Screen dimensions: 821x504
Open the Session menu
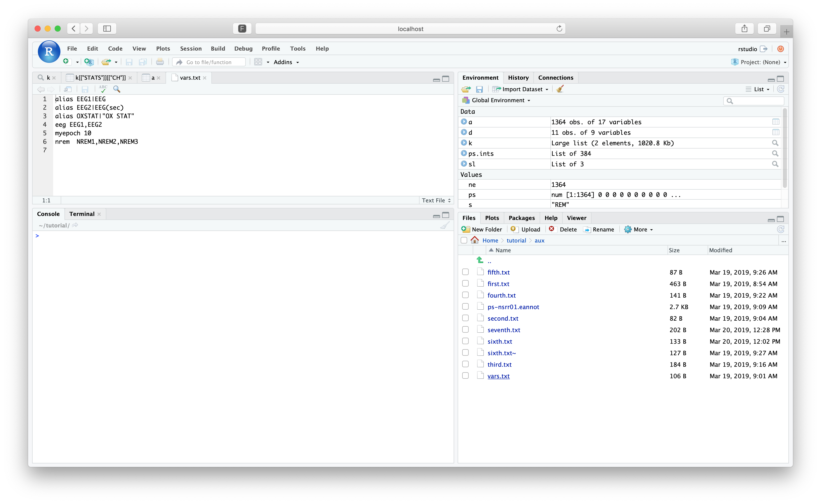191,49
